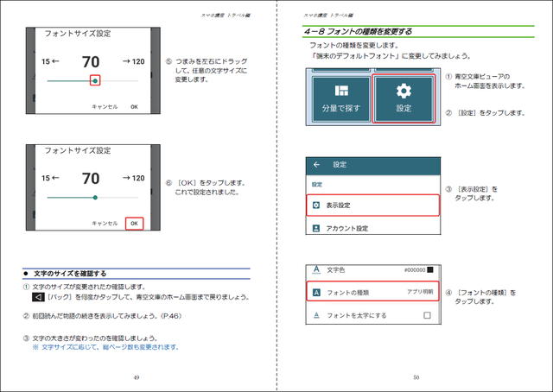Tap the back arrow in the 設定 header

pos(317,165)
